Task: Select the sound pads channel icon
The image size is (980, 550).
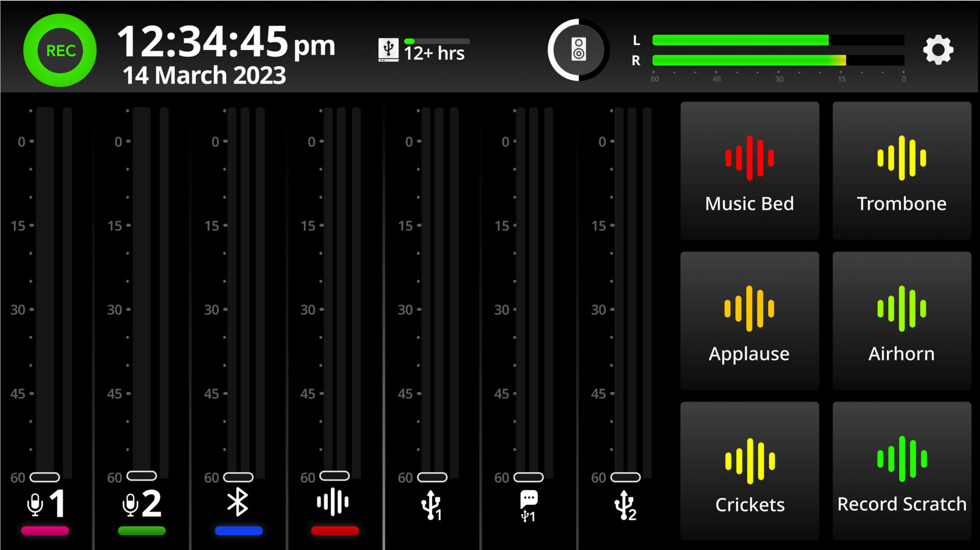Action: (333, 502)
